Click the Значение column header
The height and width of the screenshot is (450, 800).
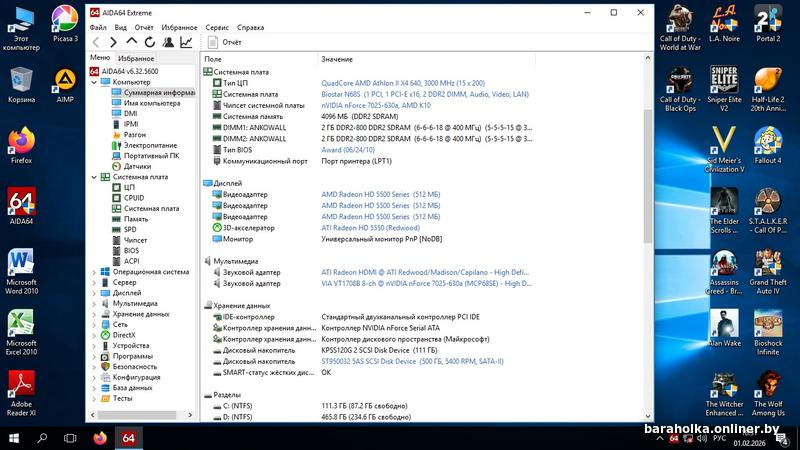pyautogui.click(x=337, y=59)
